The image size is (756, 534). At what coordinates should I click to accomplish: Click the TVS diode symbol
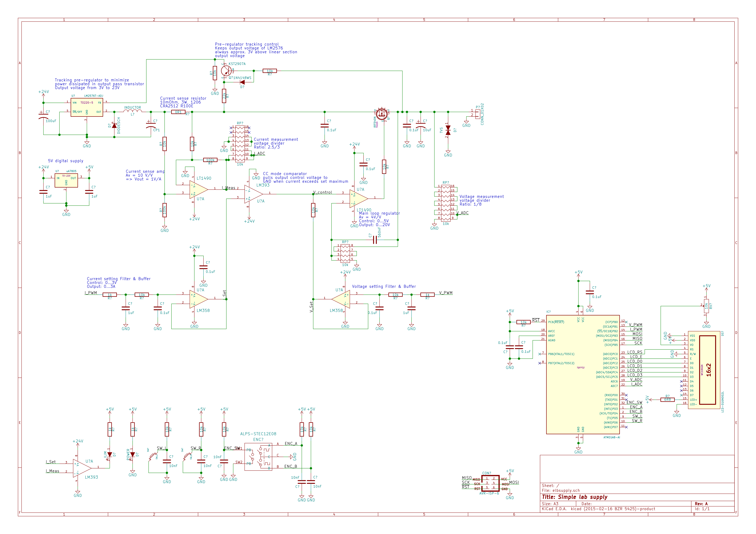pyautogui.click(x=448, y=130)
